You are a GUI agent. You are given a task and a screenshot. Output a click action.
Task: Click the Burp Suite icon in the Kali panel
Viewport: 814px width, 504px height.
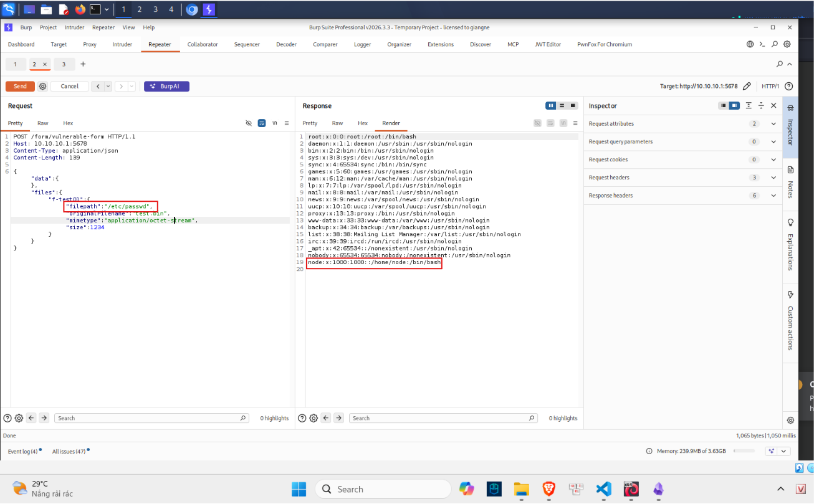209,9
